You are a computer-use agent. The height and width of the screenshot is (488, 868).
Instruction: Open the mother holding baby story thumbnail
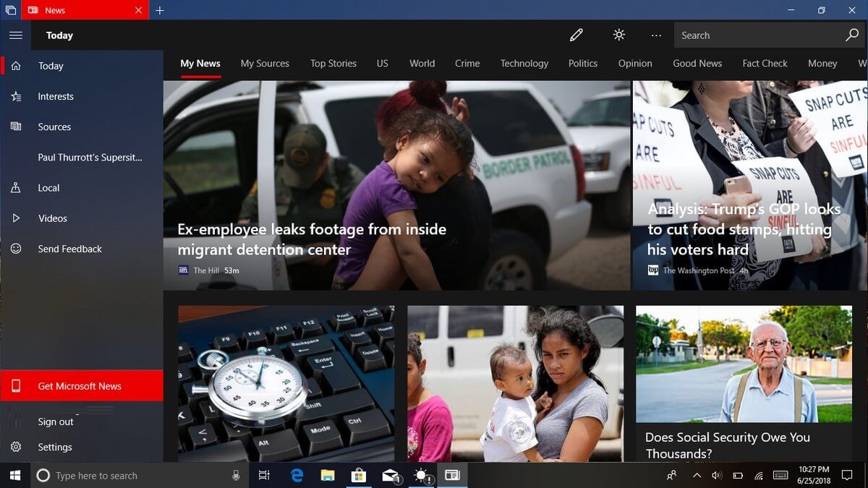[x=515, y=383]
